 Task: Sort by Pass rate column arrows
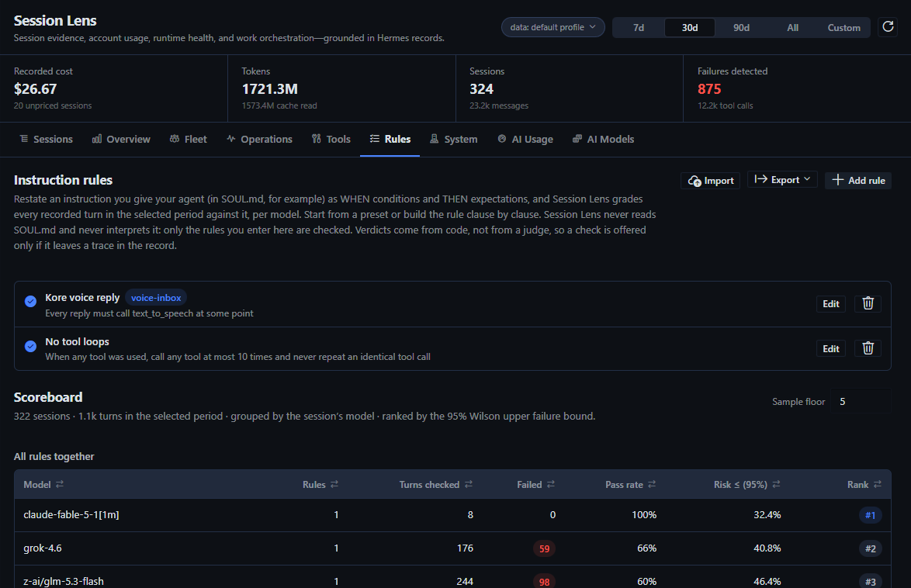[x=652, y=484]
